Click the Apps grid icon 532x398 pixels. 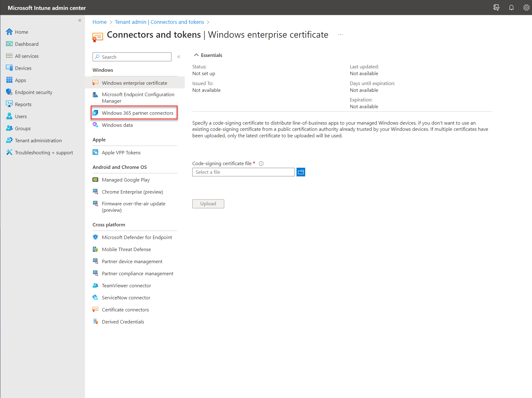pyautogui.click(x=9, y=80)
